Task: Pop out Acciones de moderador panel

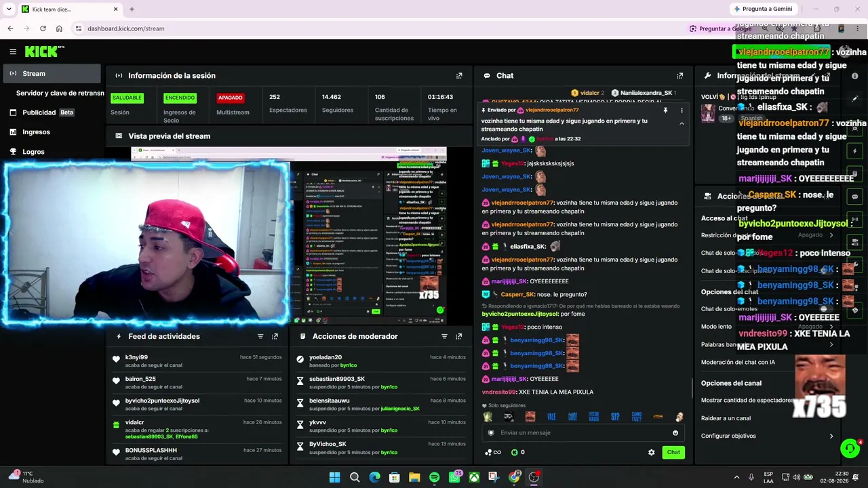Action: tap(459, 336)
